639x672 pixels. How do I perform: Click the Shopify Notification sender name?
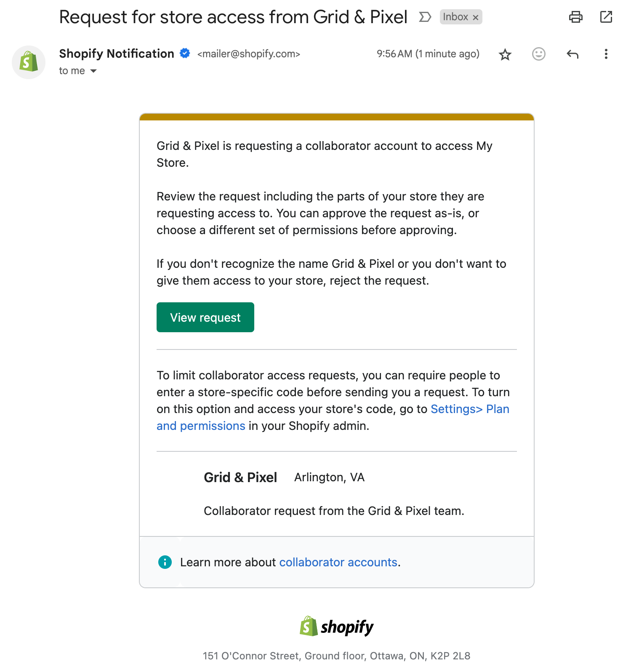pos(117,53)
